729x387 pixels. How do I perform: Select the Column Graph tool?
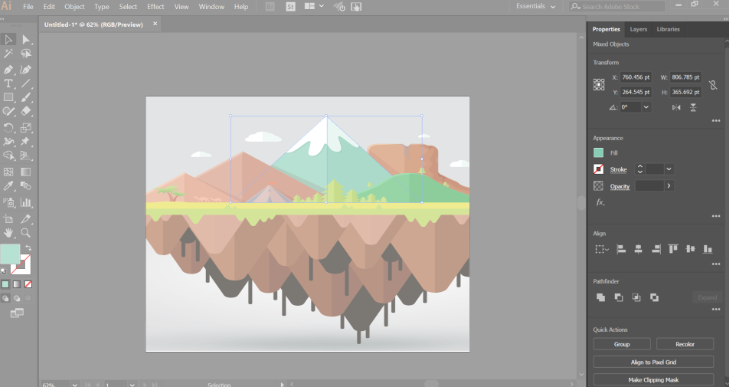[x=26, y=202]
